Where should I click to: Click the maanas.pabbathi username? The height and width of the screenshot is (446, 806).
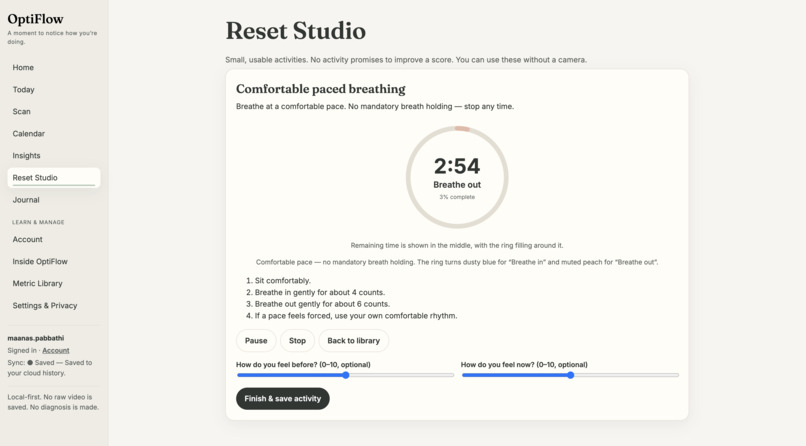35,338
